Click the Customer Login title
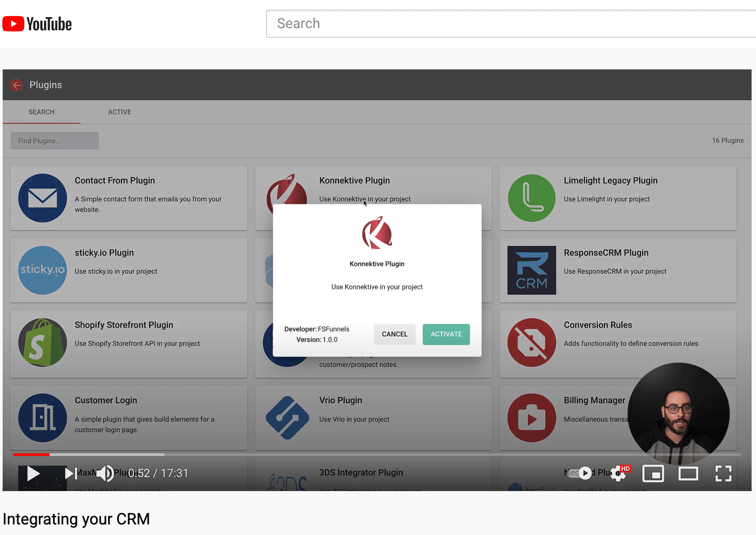The width and height of the screenshot is (756, 535). 106,400
